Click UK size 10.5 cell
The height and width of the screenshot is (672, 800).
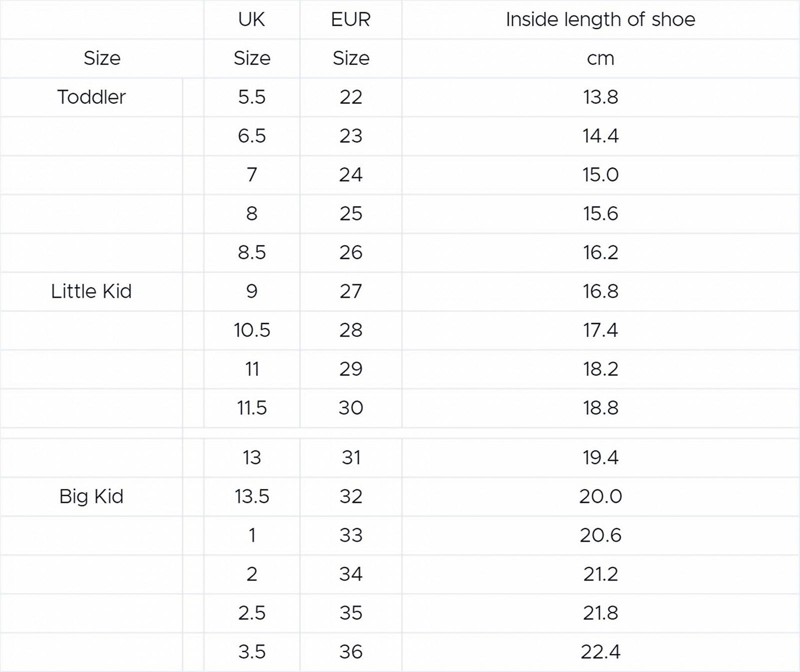pos(251,330)
